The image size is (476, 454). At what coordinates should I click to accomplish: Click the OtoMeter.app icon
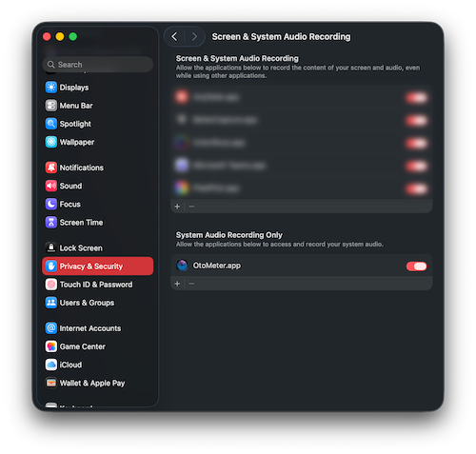182,266
